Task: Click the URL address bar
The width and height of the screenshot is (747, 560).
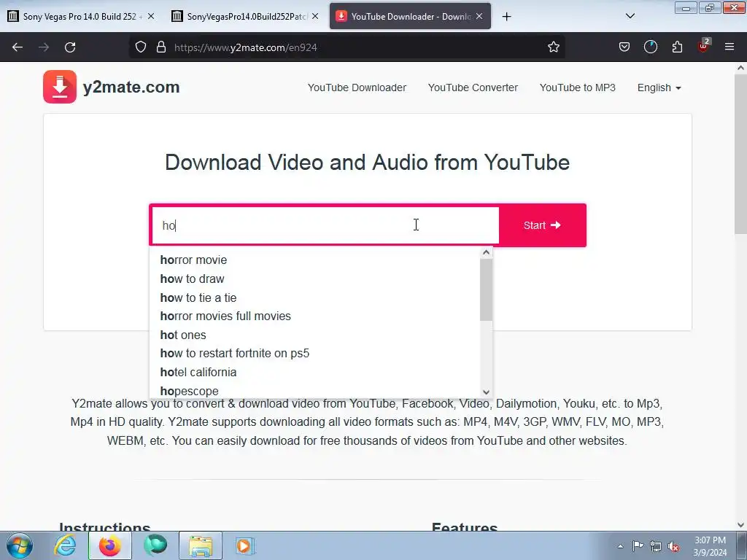Action: tap(347, 47)
